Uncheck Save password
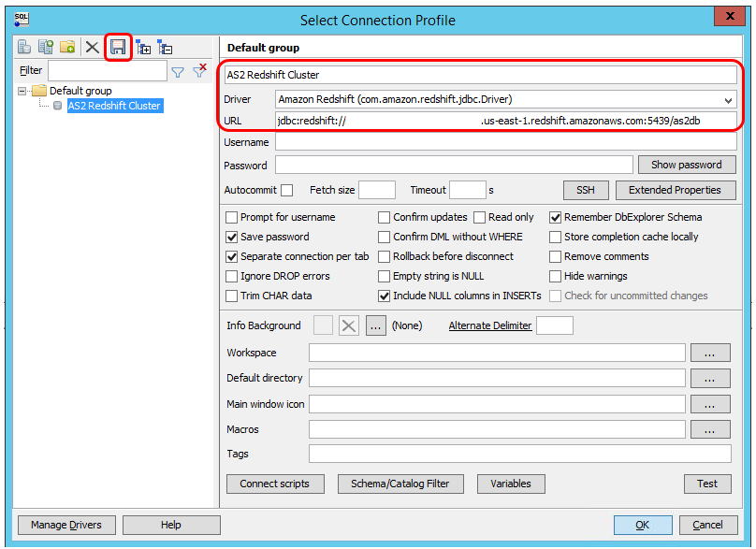 pyautogui.click(x=231, y=238)
